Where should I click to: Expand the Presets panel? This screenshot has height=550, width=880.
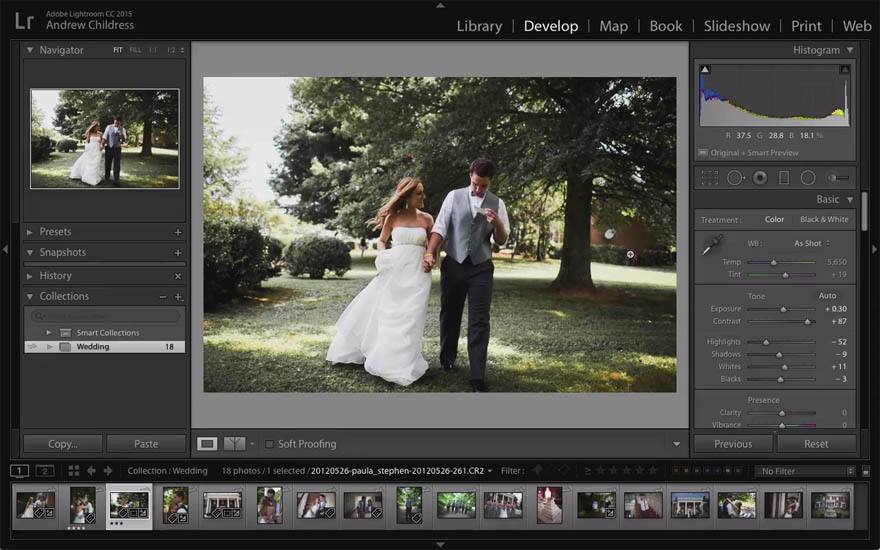(x=55, y=232)
